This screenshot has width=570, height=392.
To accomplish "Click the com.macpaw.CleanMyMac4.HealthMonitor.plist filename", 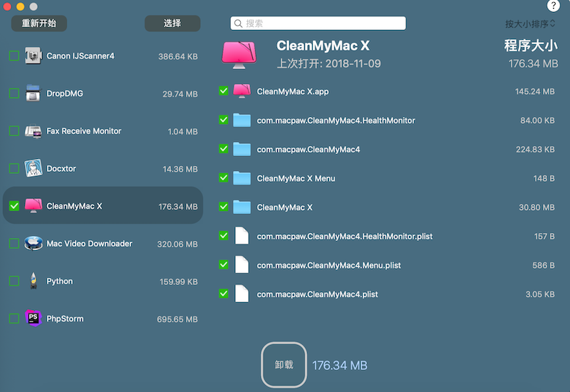I will [345, 237].
